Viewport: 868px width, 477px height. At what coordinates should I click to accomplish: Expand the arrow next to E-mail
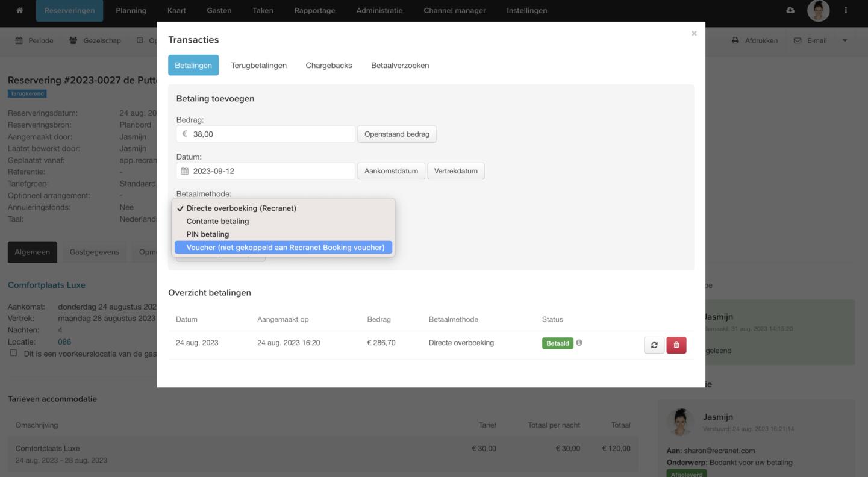pyautogui.click(x=844, y=41)
